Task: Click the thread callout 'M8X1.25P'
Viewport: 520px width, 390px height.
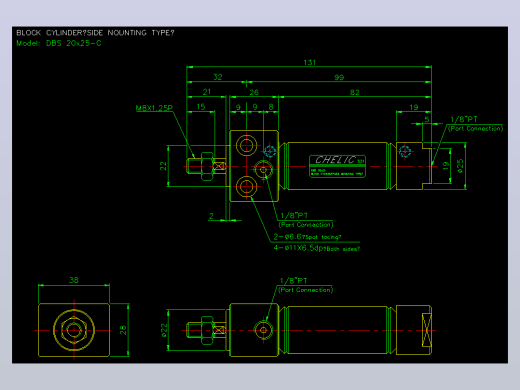Action: [x=154, y=108]
